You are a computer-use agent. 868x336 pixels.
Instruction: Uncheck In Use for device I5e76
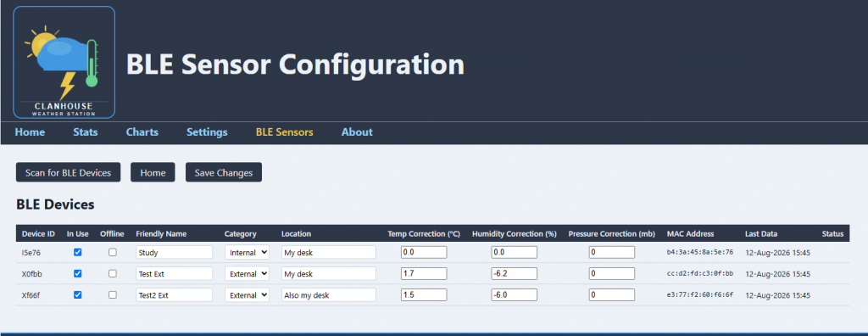pos(77,252)
